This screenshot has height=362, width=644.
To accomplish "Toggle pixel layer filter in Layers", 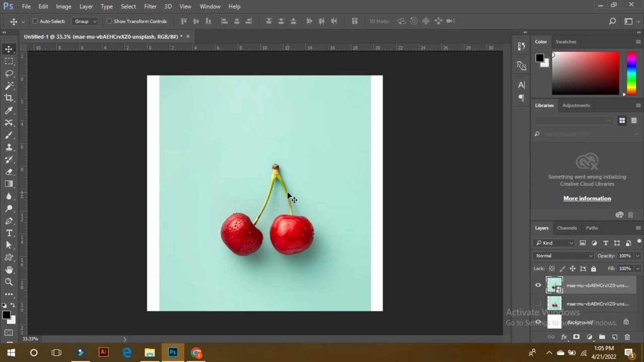I will pyautogui.click(x=583, y=243).
